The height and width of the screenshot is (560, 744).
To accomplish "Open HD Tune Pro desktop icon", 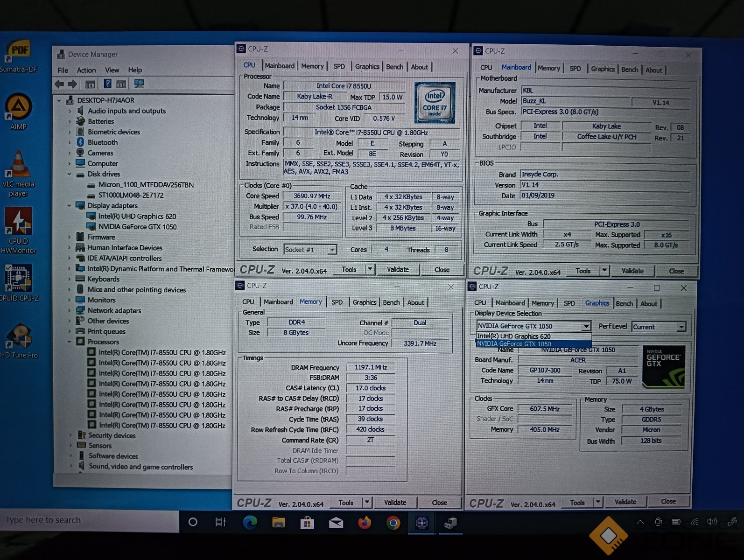I will click(19, 341).
